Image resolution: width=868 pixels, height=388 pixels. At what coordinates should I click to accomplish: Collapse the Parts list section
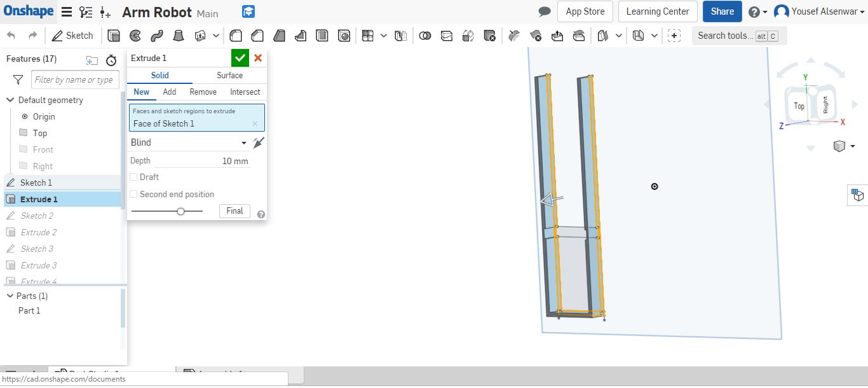point(10,296)
